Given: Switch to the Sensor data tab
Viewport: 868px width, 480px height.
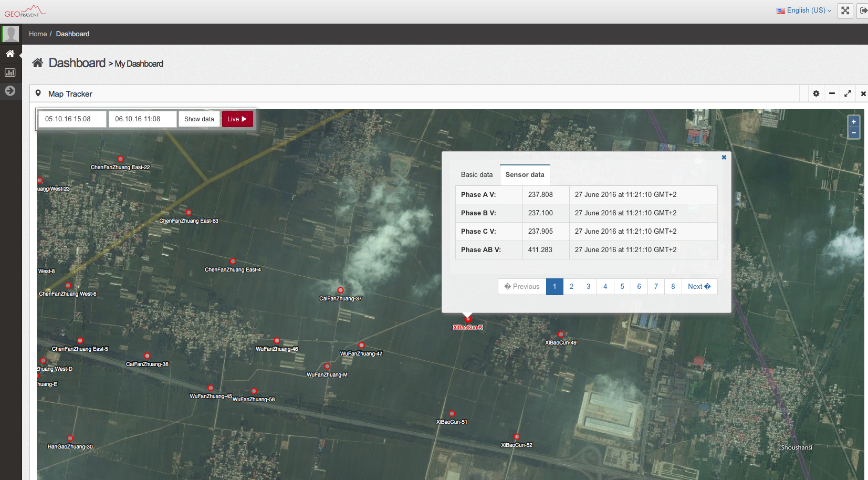Looking at the screenshot, I should pos(525,175).
